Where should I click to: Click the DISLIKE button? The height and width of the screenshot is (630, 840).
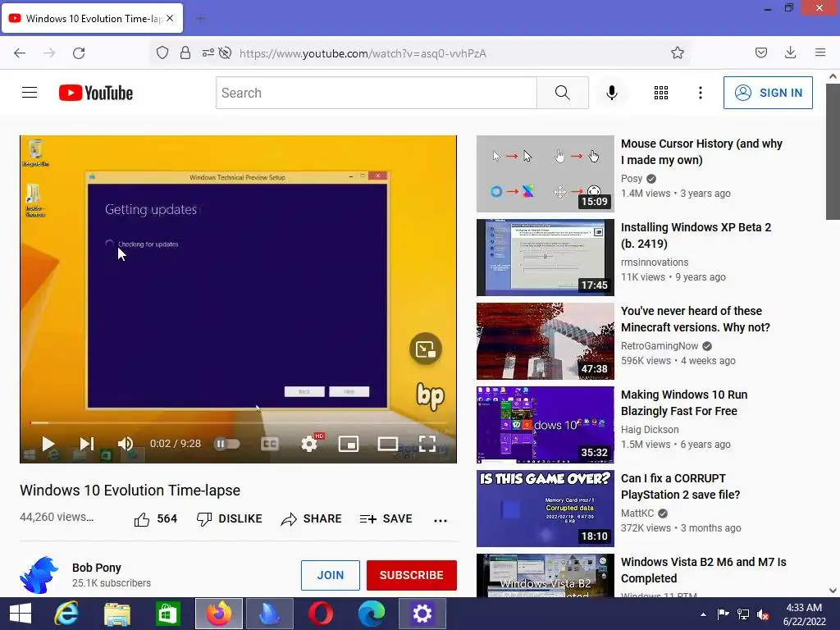(230, 518)
